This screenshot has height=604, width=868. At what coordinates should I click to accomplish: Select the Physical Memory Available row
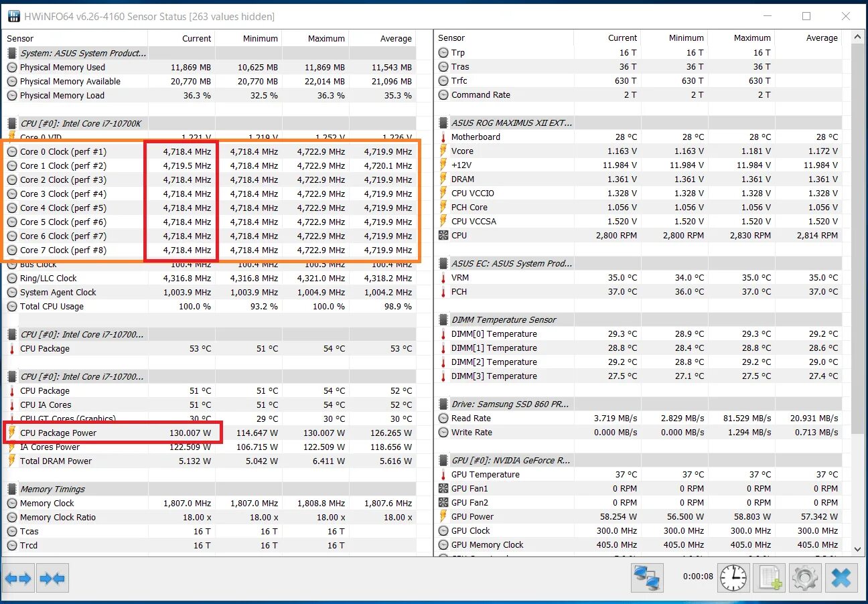pos(210,82)
